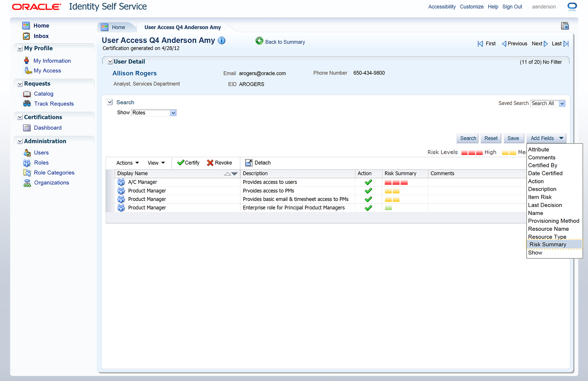
Task: Collapse the Administration section
Action: 20,141
